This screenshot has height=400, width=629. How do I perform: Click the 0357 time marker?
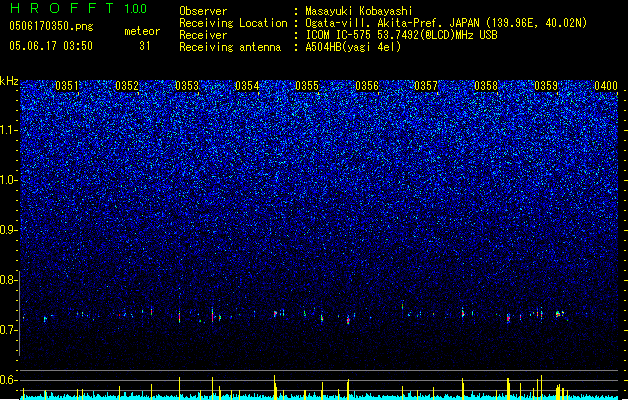[x=426, y=86]
